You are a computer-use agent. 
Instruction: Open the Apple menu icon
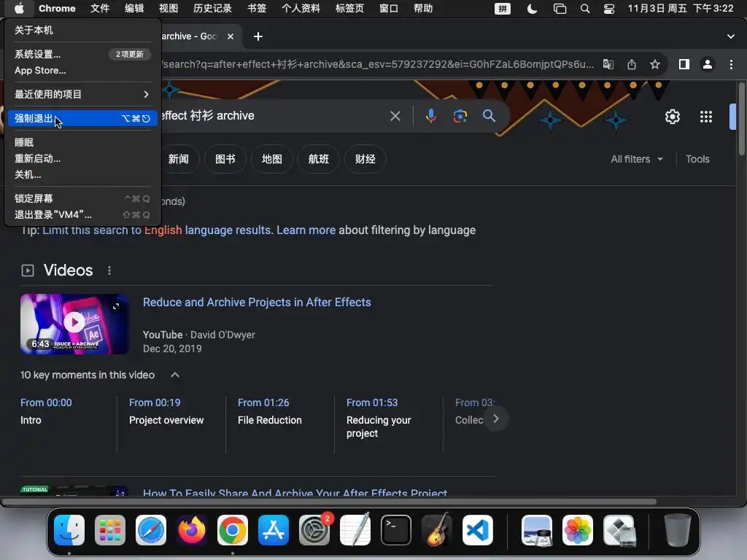(18, 8)
